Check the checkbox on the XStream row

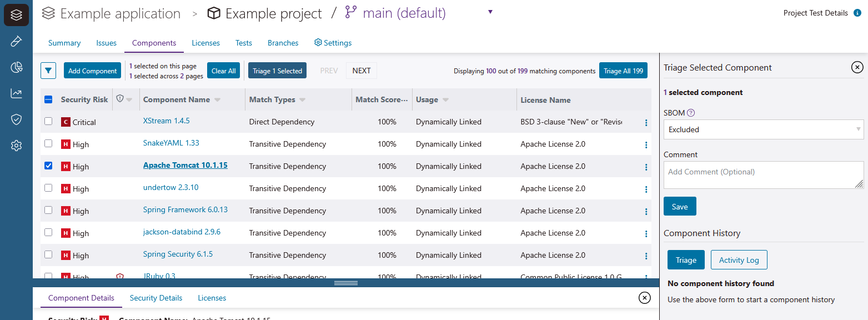click(48, 121)
